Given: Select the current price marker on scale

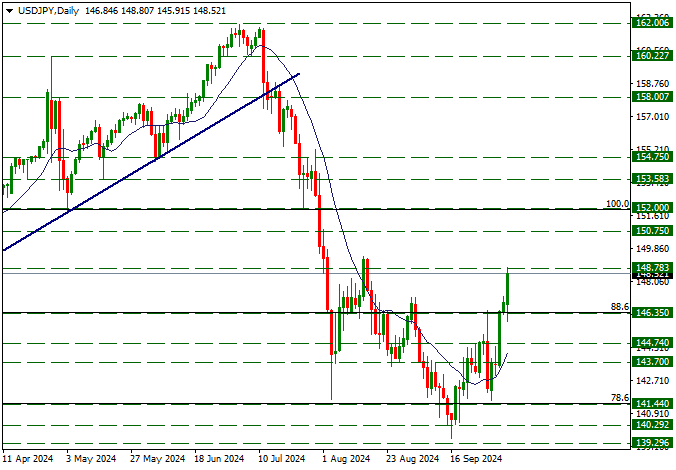Looking at the screenshot, I should 652,275.
